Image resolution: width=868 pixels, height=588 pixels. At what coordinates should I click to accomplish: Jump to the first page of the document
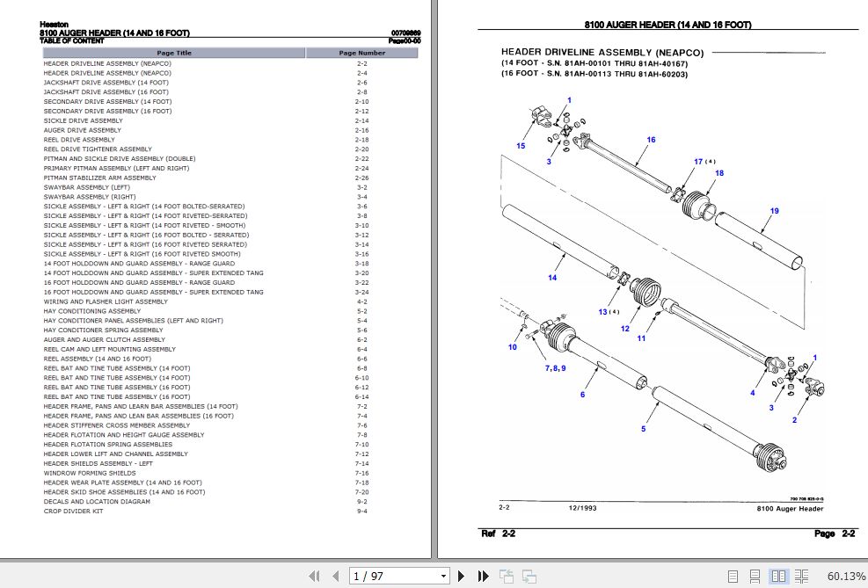315,576
